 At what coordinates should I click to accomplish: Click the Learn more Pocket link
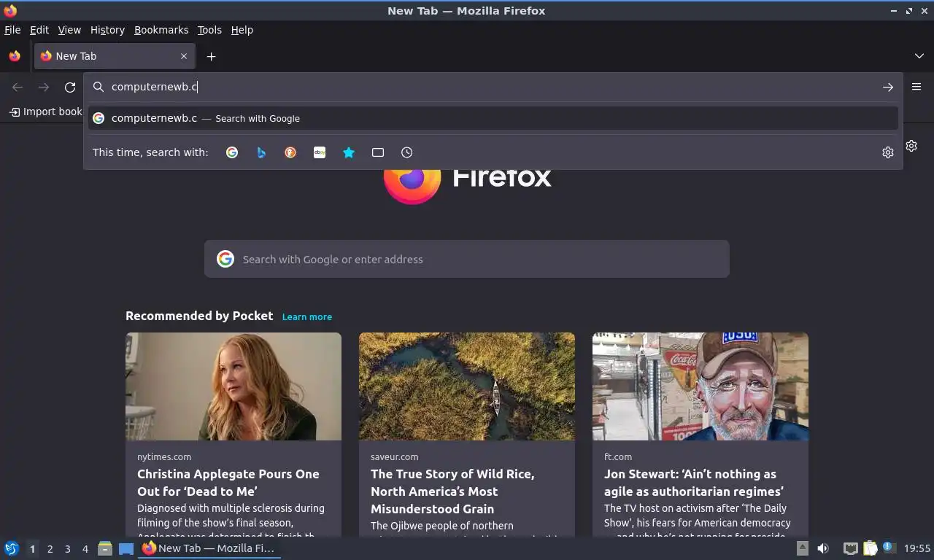(307, 316)
